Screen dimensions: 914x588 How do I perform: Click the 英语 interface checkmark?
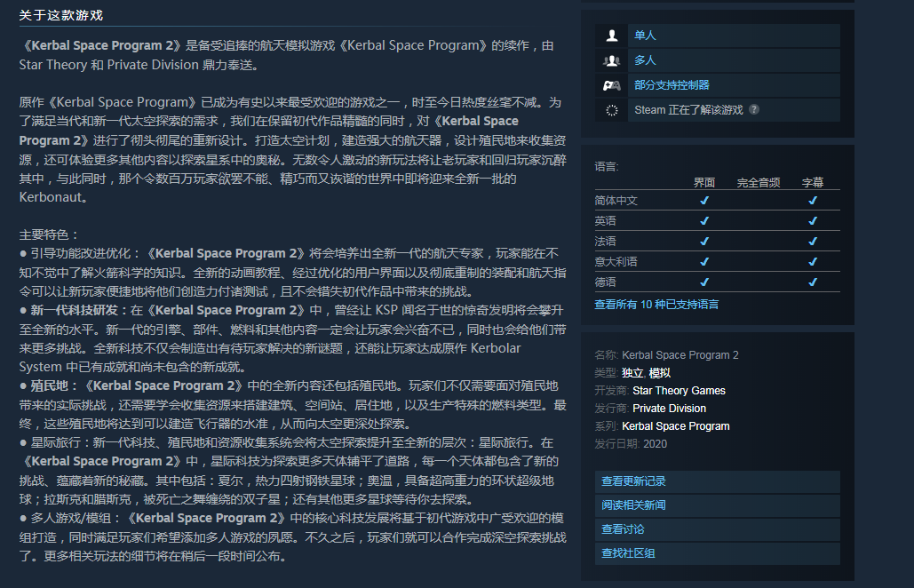[x=704, y=221]
